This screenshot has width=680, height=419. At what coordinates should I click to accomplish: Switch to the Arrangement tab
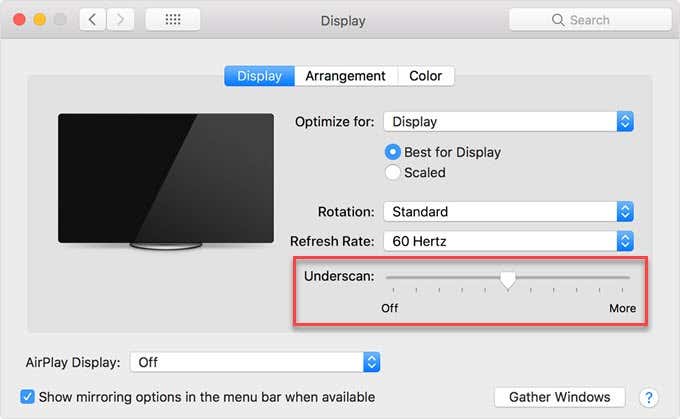tap(345, 76)
